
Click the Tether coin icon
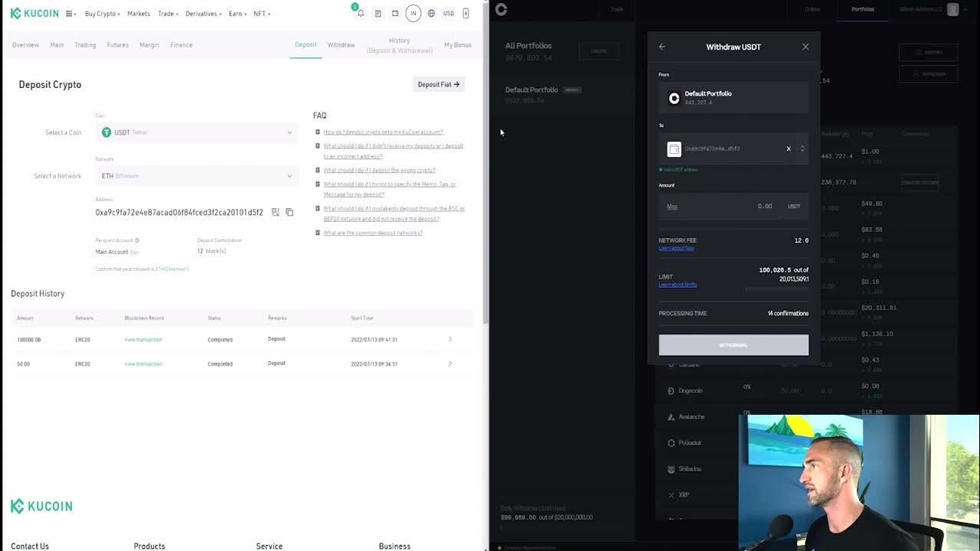pyautogui.click(x=106, y=132)
